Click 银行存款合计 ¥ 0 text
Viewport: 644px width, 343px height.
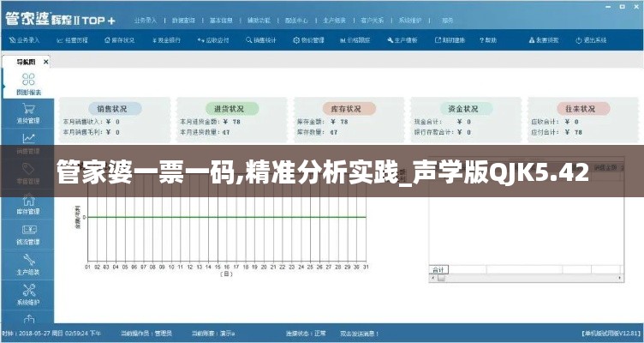click(443, 132)
